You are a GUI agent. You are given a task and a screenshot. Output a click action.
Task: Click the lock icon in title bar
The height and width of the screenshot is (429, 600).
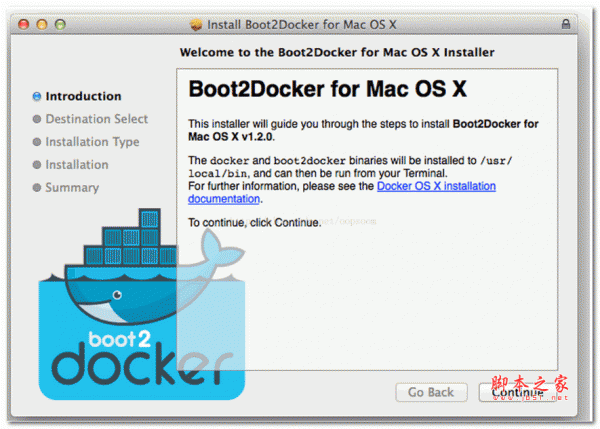click(x=566, y=24)
